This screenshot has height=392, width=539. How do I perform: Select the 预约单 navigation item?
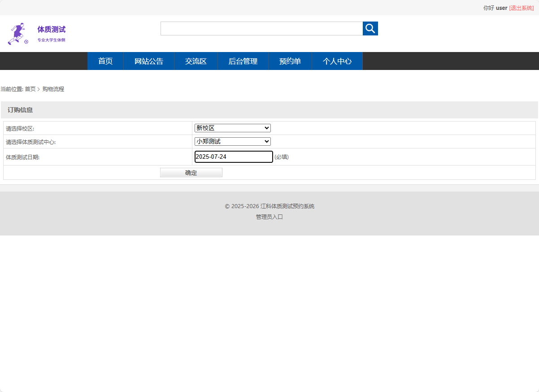coord(290,61)
